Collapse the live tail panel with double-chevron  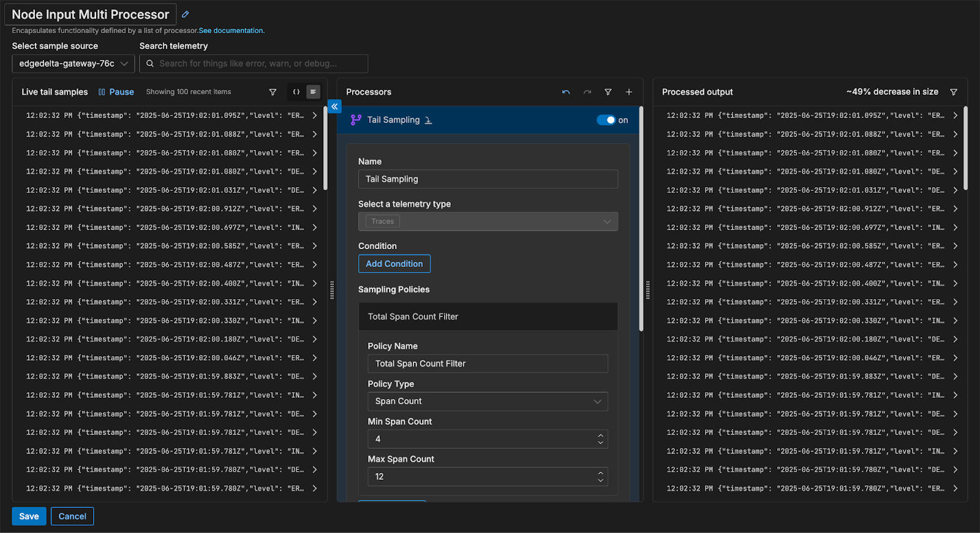(334, 106)
